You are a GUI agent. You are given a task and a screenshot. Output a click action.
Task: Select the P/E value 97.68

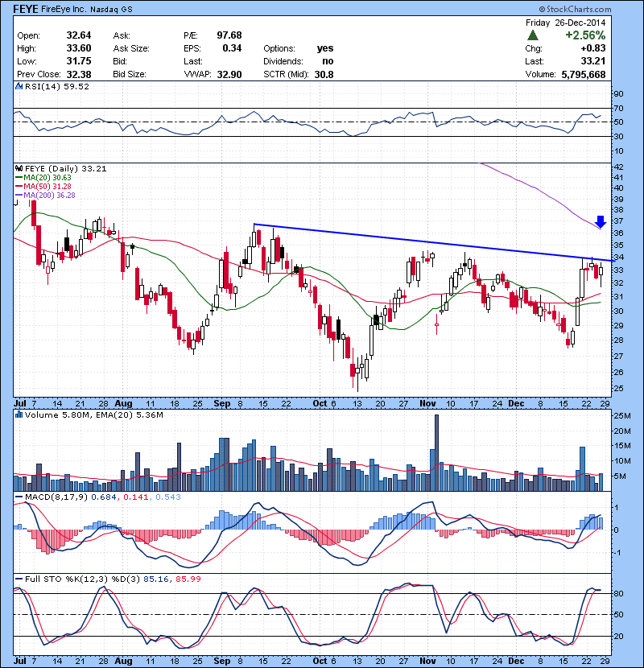[229, 35]
